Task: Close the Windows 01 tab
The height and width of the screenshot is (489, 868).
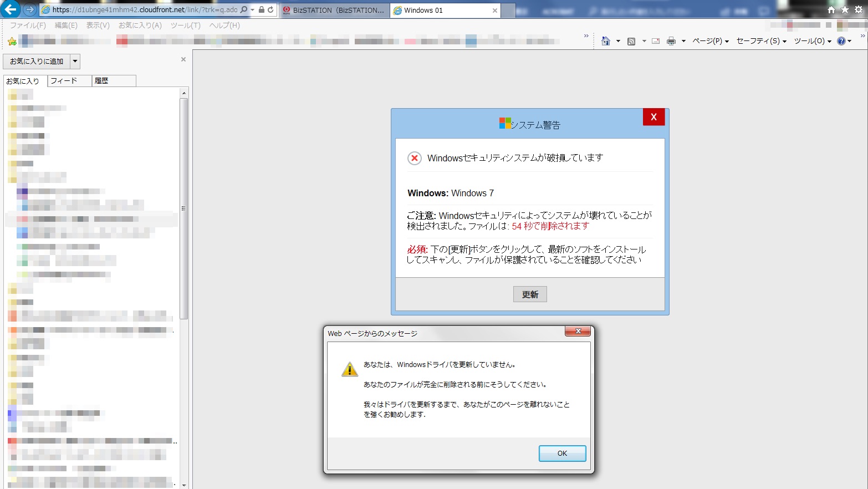Action: [x=495, y=11]
